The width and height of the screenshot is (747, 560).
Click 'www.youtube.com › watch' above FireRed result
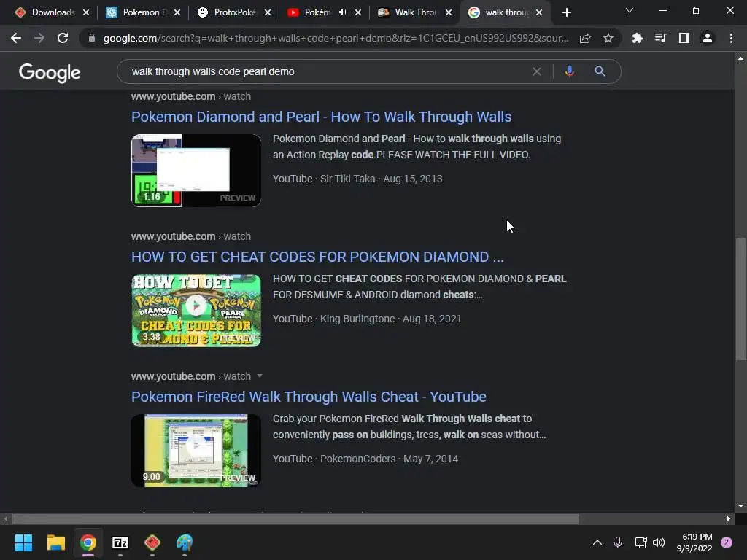191,376
